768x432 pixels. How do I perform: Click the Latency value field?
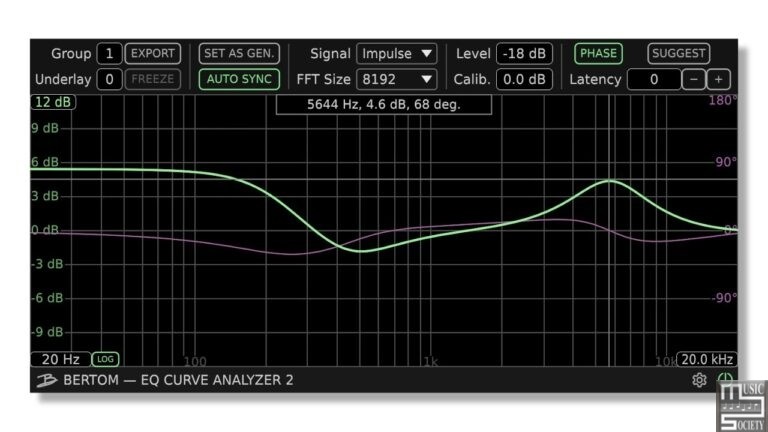tap(654, 79)
